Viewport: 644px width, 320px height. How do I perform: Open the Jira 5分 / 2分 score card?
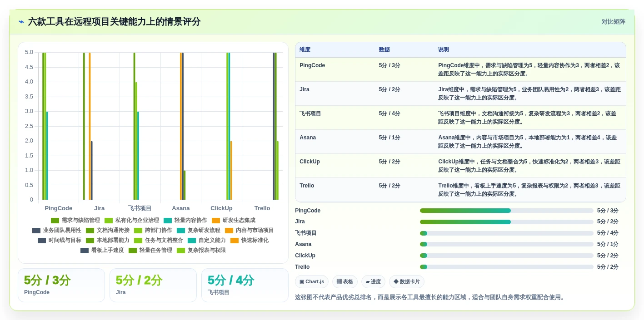point(153,285)
